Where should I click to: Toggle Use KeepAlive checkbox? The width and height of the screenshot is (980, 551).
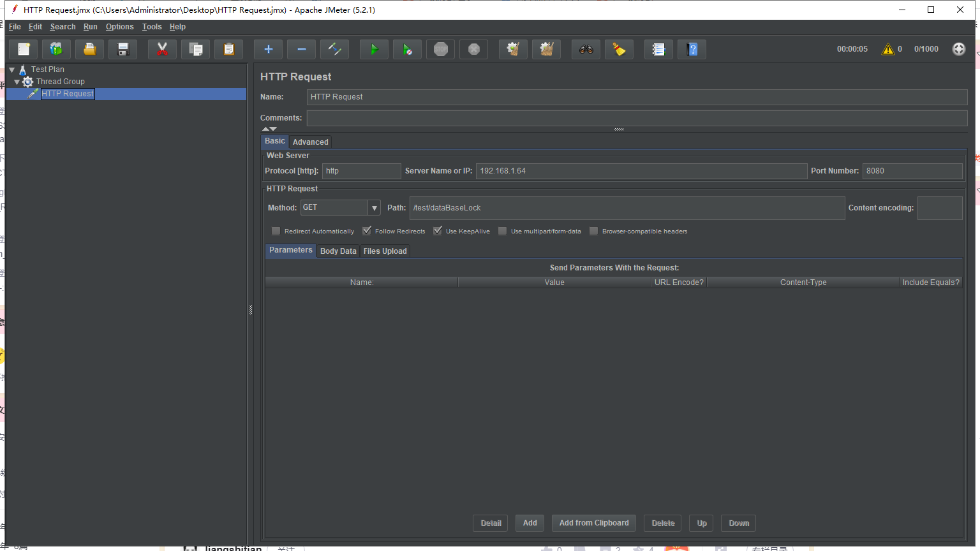coord(438,231)
